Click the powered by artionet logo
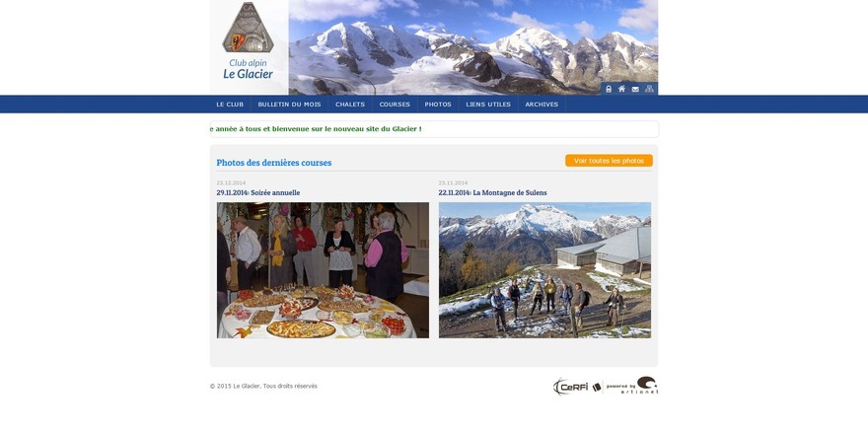 coord(630,386)
